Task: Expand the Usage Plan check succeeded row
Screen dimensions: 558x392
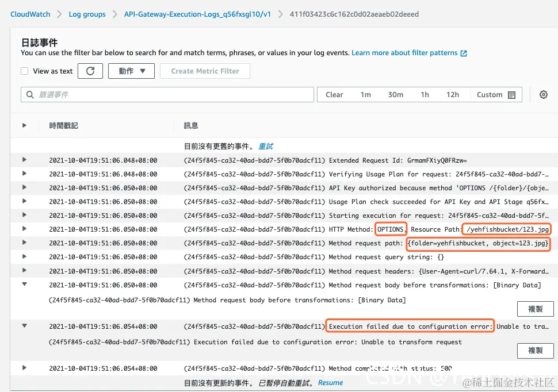Action: 24,201
